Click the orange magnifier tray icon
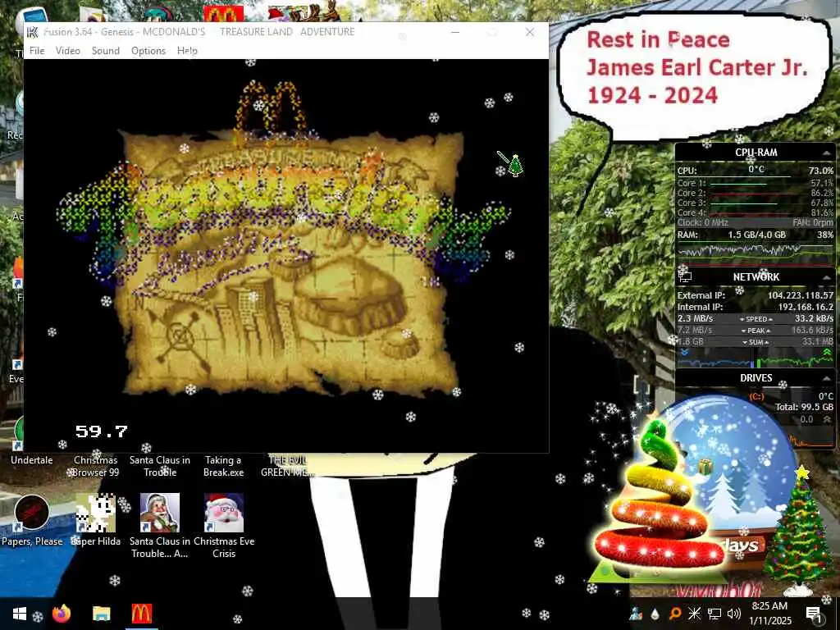 point(675,614)
